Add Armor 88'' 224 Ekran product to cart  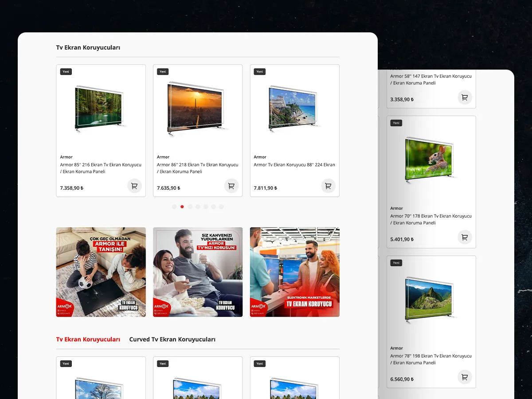pos(328,186)
